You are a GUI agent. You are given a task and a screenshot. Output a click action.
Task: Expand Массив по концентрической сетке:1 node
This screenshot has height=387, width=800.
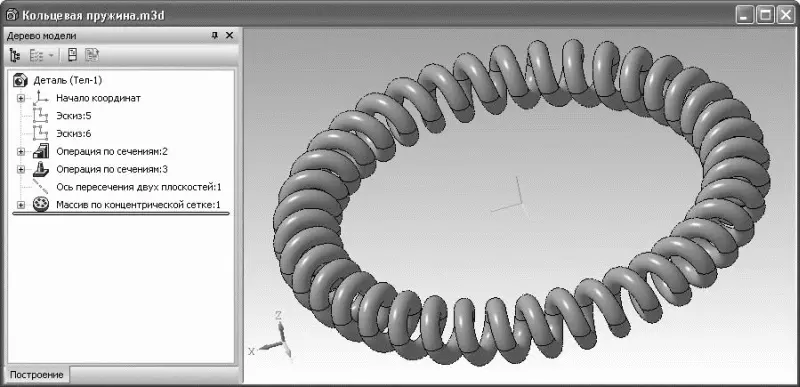coord(20,205)
